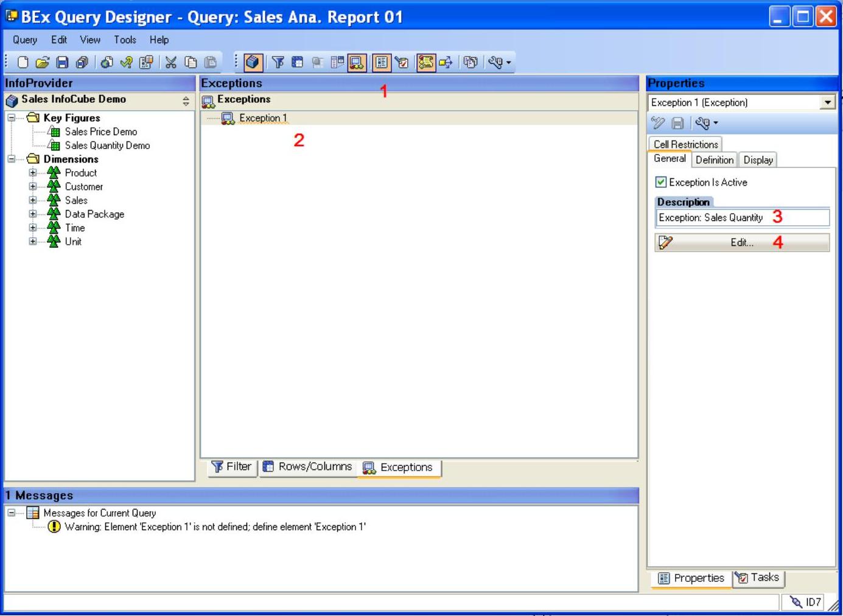The width and height of the screenshot is (843, 616).
Task: Open the Exception 1 (Exception) dropdown
Action: click(827, 102)
